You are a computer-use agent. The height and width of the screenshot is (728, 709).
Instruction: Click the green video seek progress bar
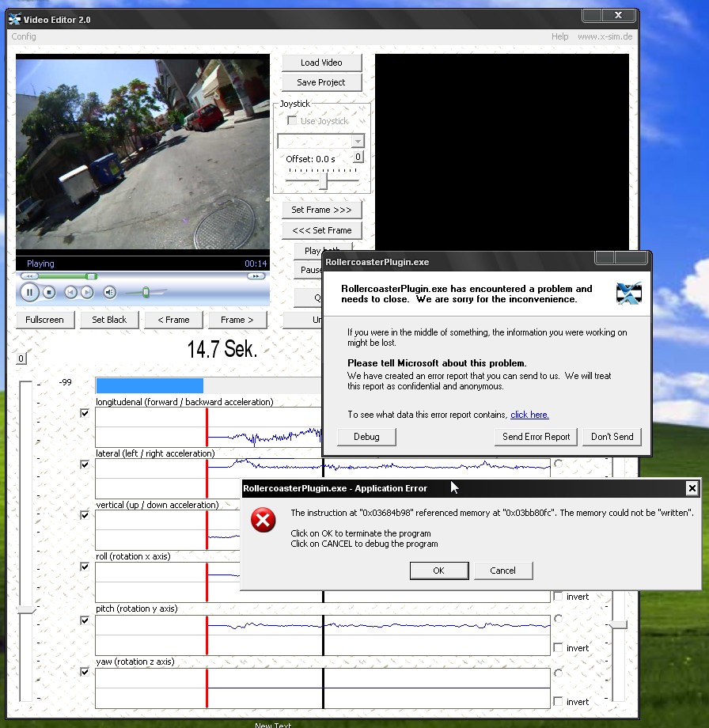tap(65, 276)
